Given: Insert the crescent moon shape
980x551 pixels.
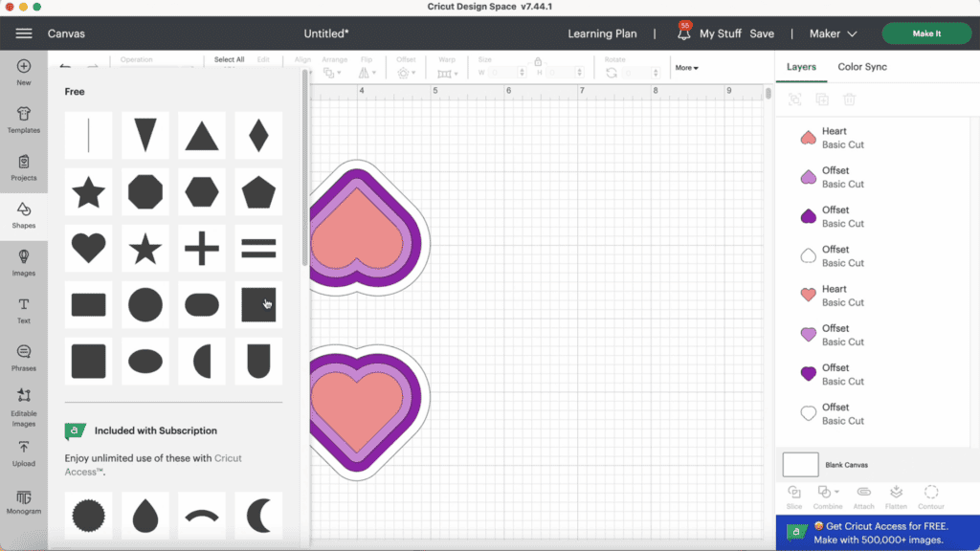Looking at the screenshot, I should pos(258,516).
